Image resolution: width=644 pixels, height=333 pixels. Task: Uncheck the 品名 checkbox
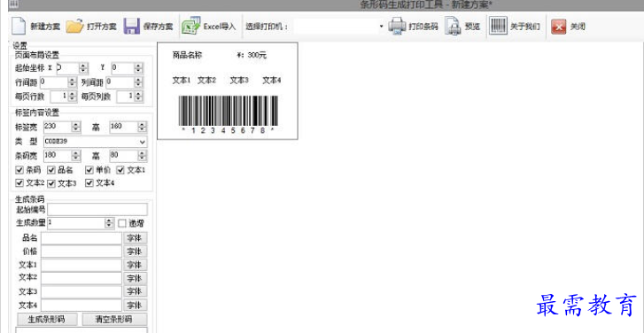(51, 170)
